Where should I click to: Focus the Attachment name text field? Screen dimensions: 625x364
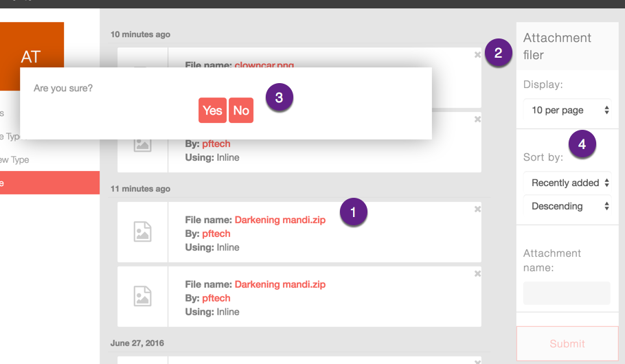(x=567, y=293)
